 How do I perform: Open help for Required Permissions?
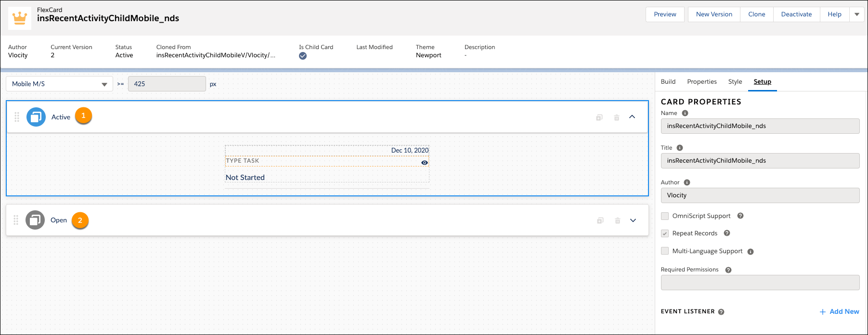click(728, 270)
